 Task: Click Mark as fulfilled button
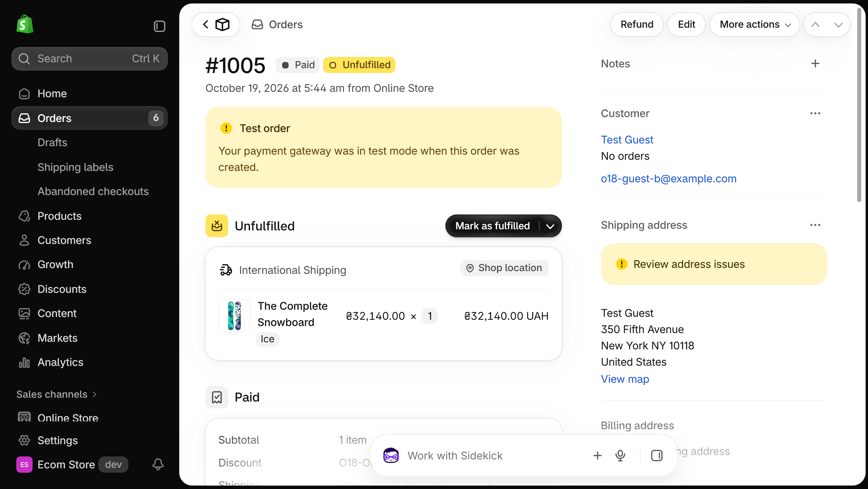[x=492, y=226]
